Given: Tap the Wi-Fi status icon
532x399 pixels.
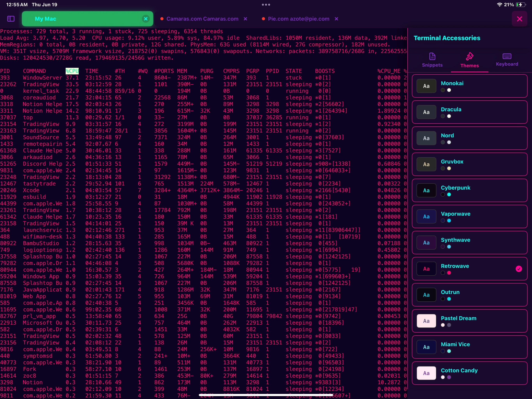Looking at the screenshot, I should 499,4.
